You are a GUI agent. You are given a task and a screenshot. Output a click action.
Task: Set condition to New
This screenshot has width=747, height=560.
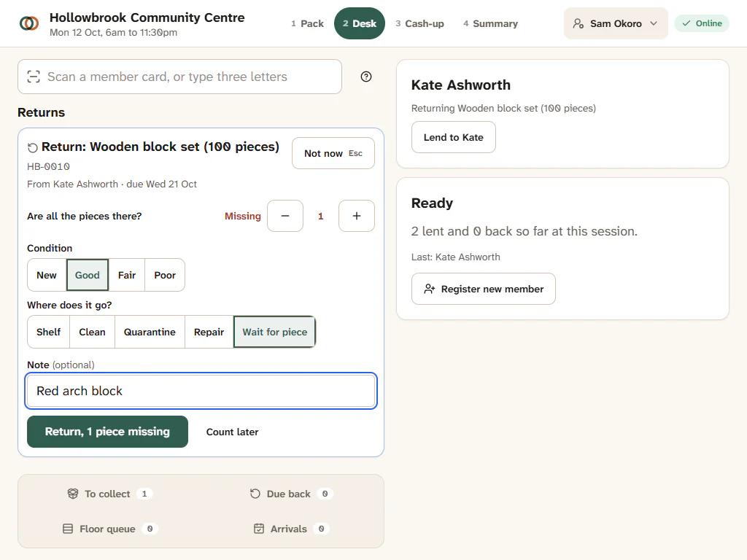click(47, 275)
